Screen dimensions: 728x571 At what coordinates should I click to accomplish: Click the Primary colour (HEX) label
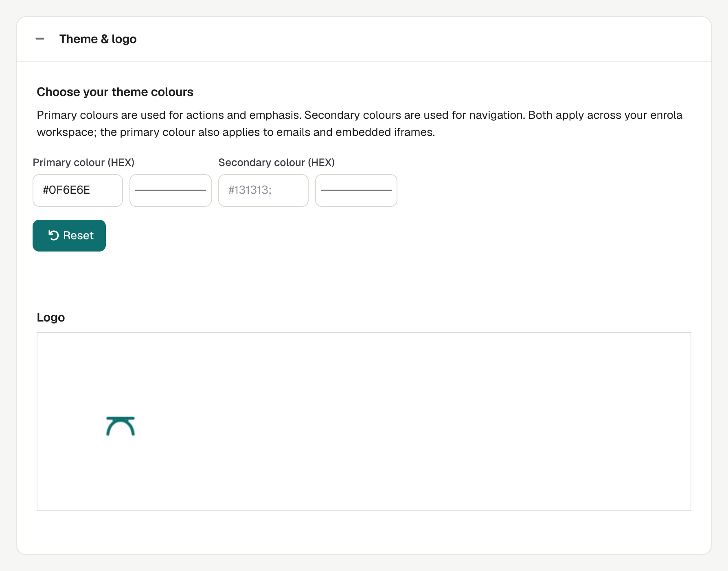pyautogui.click(x=83, y=162)
